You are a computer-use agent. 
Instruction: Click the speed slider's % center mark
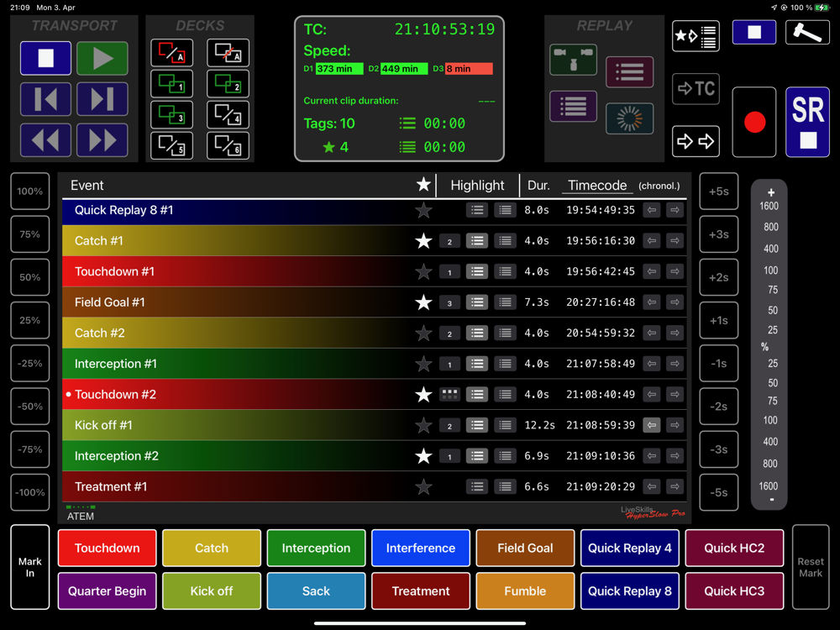pyautogui.click(x=765, y=347)
